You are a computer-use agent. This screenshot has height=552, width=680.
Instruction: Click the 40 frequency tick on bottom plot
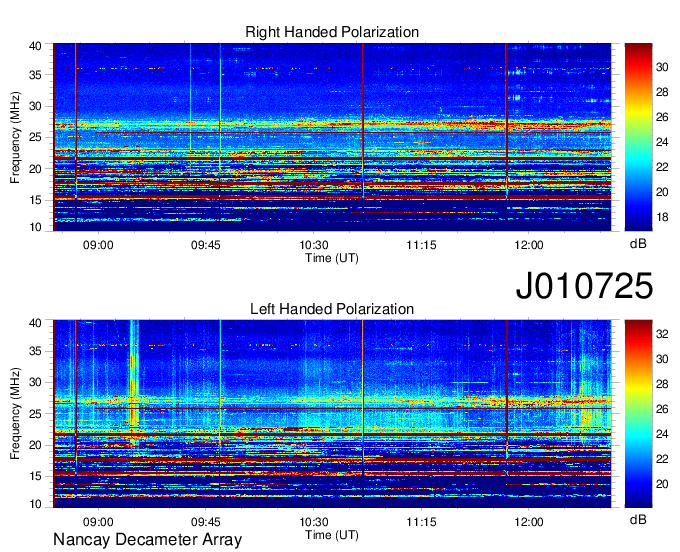tap(35, 323)
